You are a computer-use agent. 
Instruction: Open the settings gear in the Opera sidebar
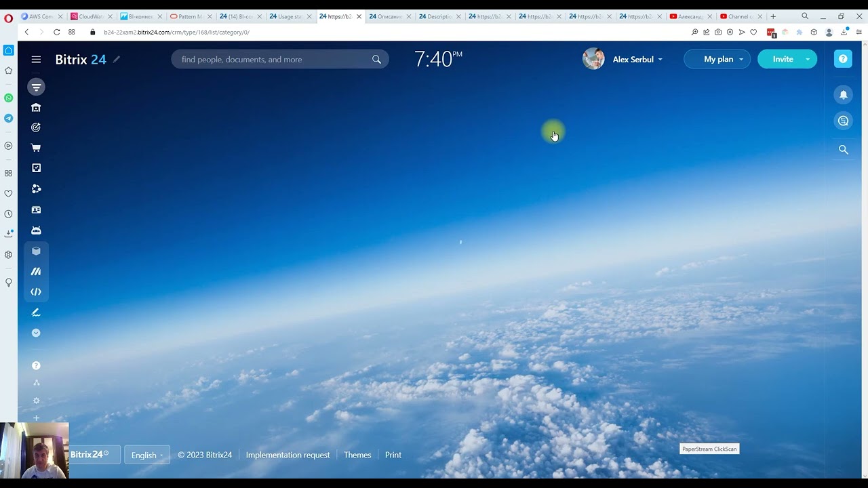(8, 255)
